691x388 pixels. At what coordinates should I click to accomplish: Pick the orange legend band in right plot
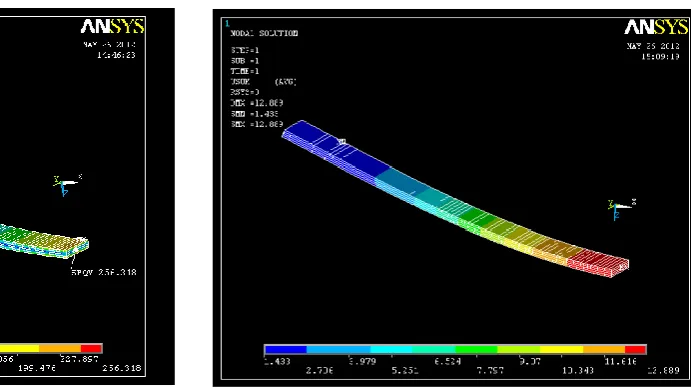click(604, 349)
